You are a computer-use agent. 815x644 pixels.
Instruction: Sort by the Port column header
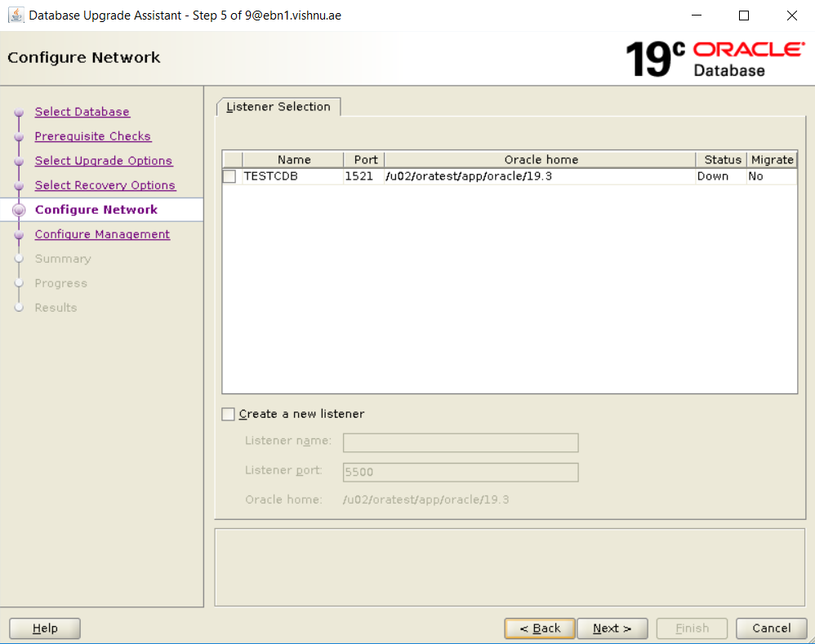365,159
